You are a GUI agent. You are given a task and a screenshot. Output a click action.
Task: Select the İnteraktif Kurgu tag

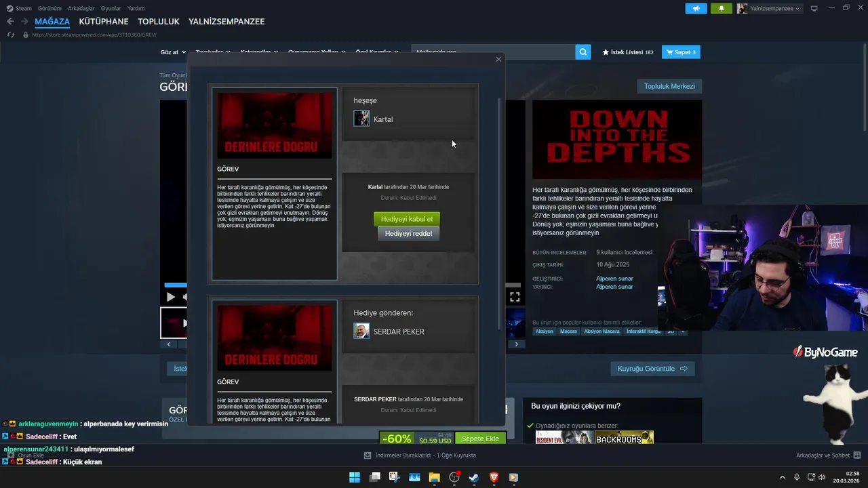[643, 331]
